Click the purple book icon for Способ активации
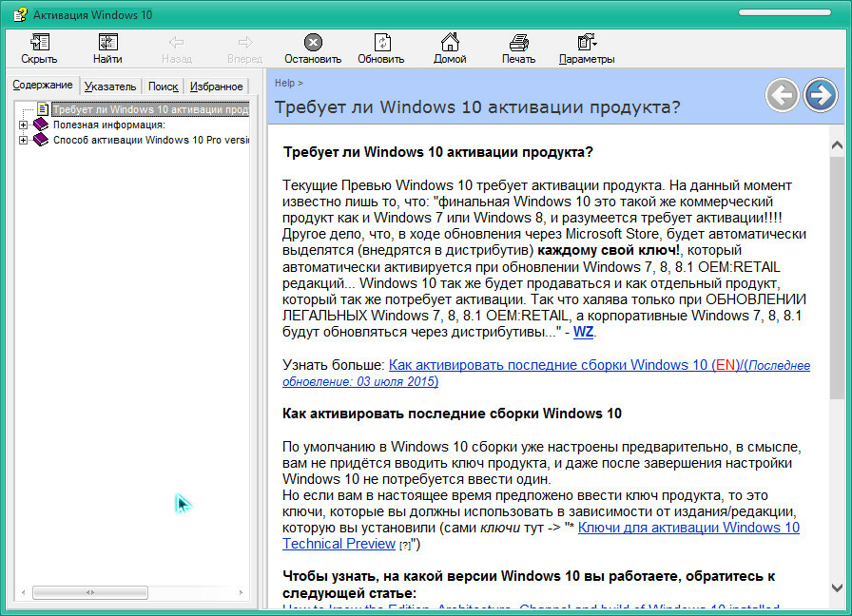The image size is (852, 616). pos(41,140)
